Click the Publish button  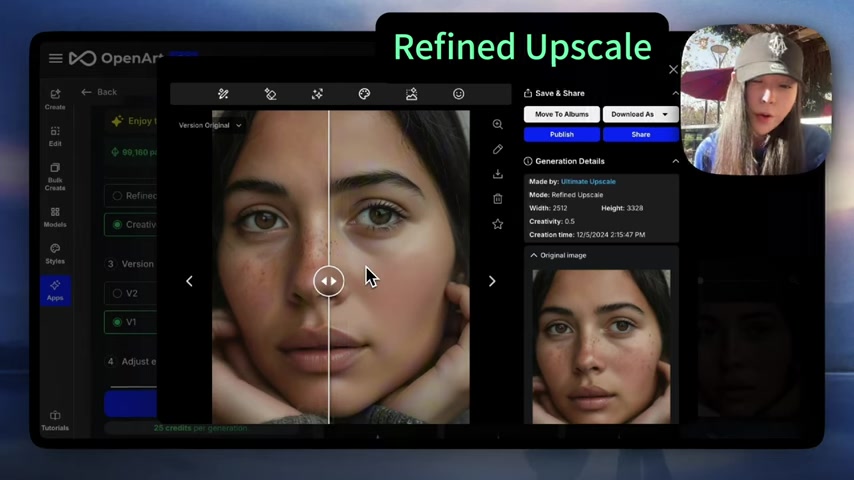(x=561, y=134)
